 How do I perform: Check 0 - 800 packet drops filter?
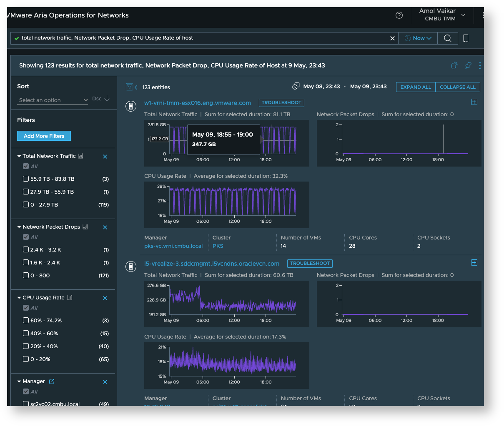[x=26, y=276]
